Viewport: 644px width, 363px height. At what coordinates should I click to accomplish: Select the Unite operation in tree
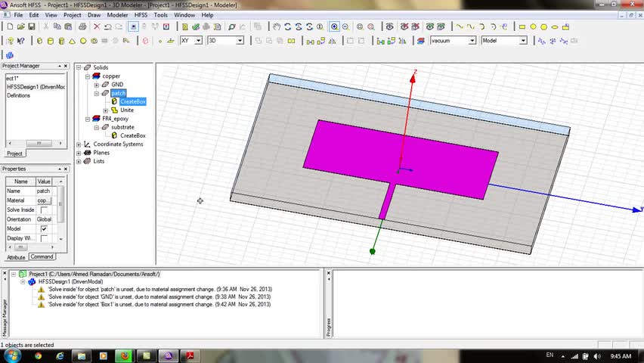tap(127, 110)
